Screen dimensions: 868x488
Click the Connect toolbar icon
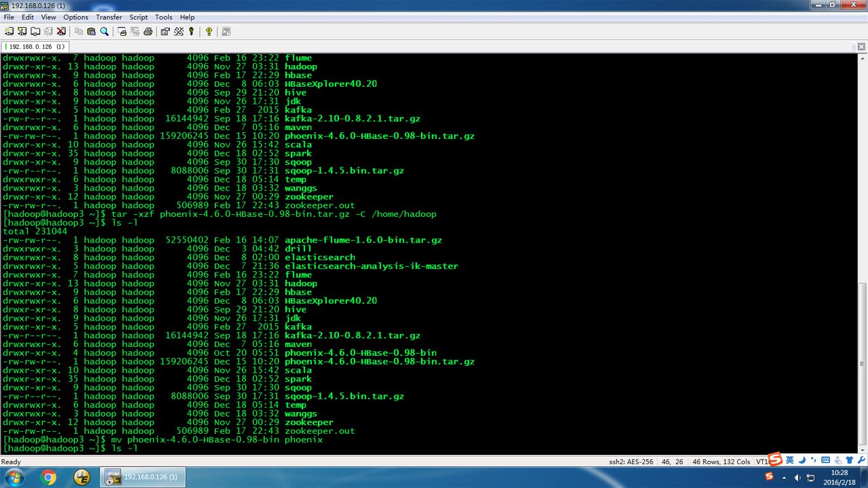click(9, 31)
